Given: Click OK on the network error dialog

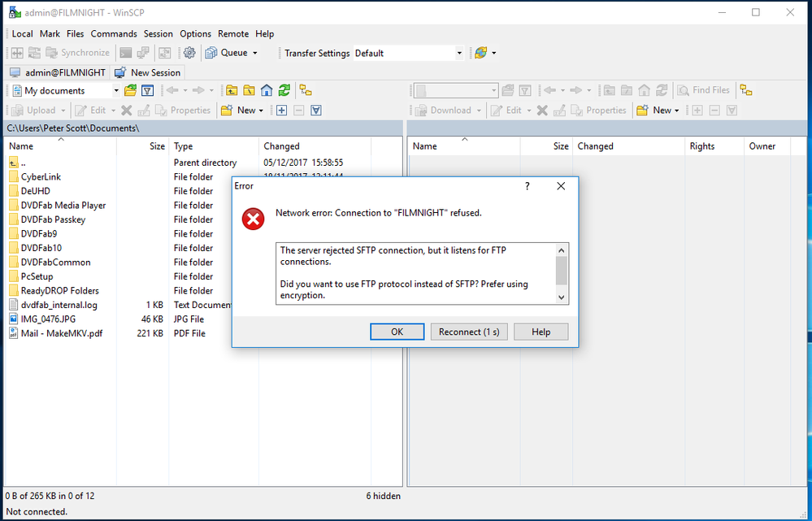Looking at the screenshot, I should tap(397, 331).
